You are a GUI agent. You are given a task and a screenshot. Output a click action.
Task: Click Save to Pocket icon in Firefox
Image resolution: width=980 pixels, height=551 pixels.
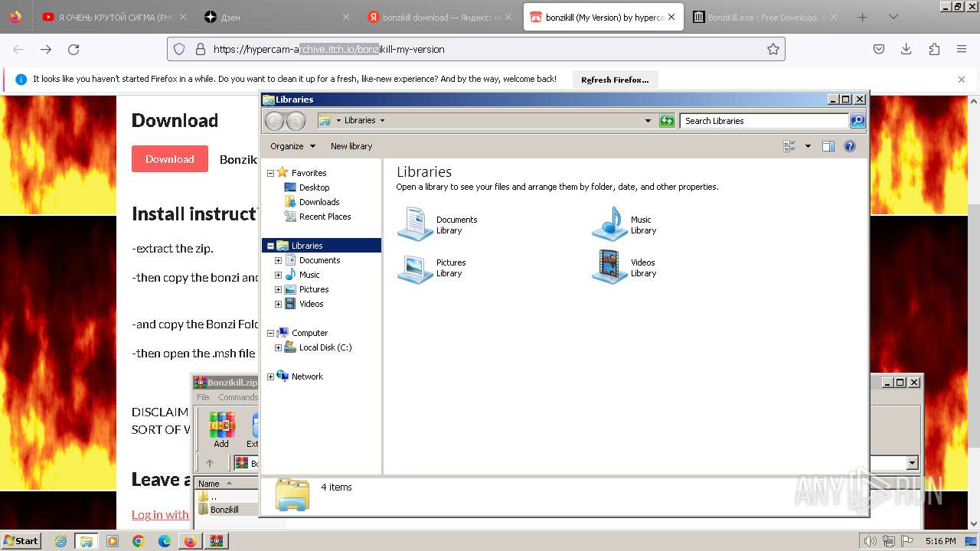click(x=879, y=49)
